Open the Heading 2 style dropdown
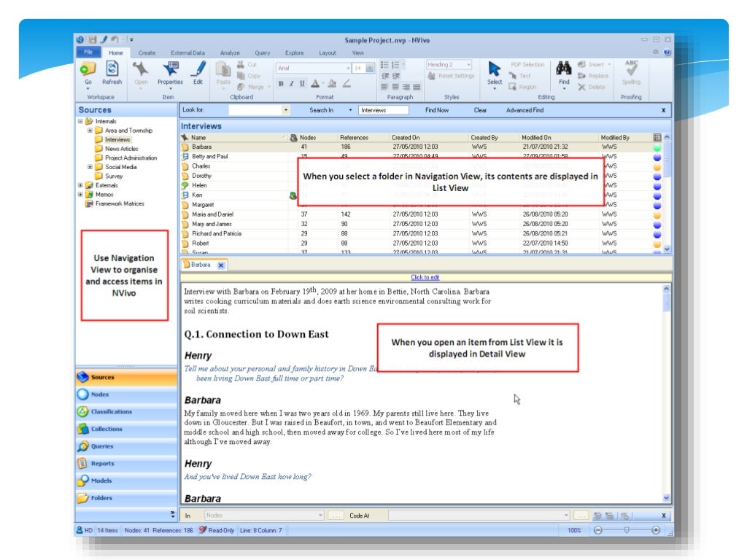The width and height of the screenshot is (747, 560). tap(469, 64)
